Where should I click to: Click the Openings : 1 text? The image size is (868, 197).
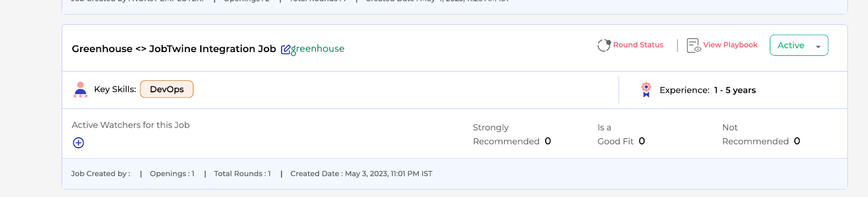(x=172, y=174)
